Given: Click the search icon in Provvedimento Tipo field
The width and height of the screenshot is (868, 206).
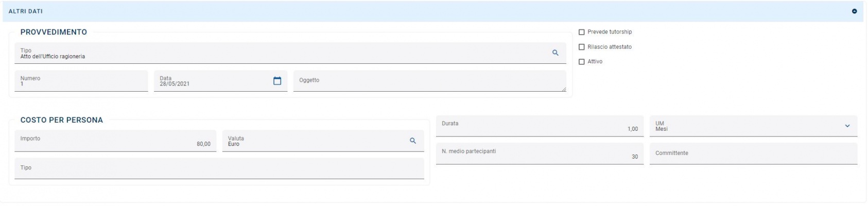Looking at the screenshot, I should tap(555, 53).
